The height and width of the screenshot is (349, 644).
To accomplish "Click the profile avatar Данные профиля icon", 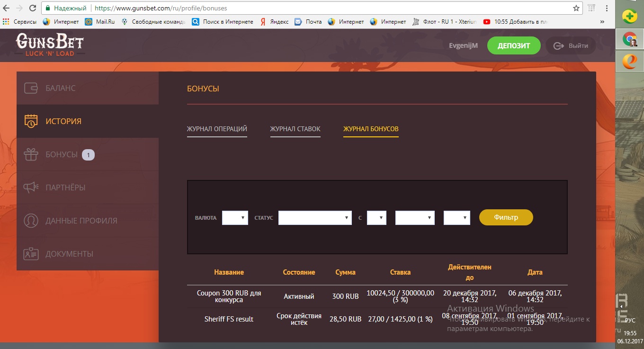I will [31, 221].
